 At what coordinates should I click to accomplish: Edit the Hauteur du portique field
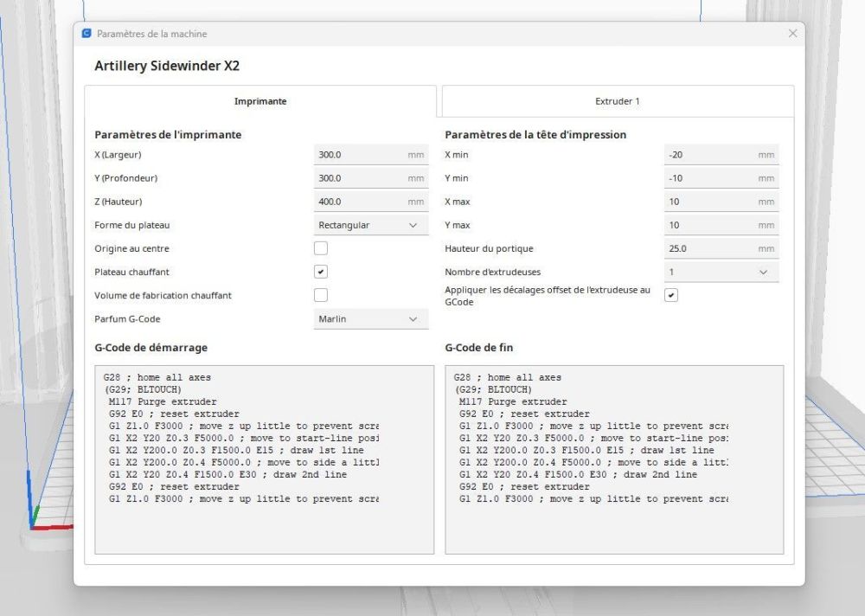(721, 248)
